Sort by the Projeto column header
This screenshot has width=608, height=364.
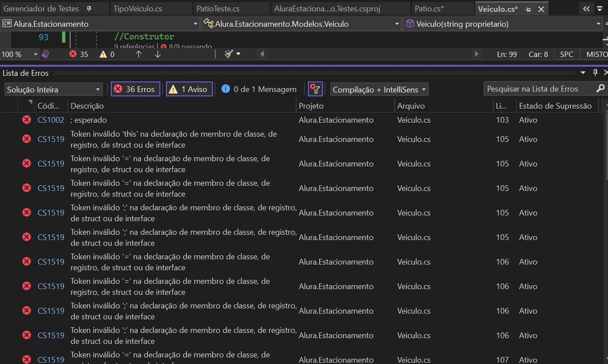tap(345, 106)
